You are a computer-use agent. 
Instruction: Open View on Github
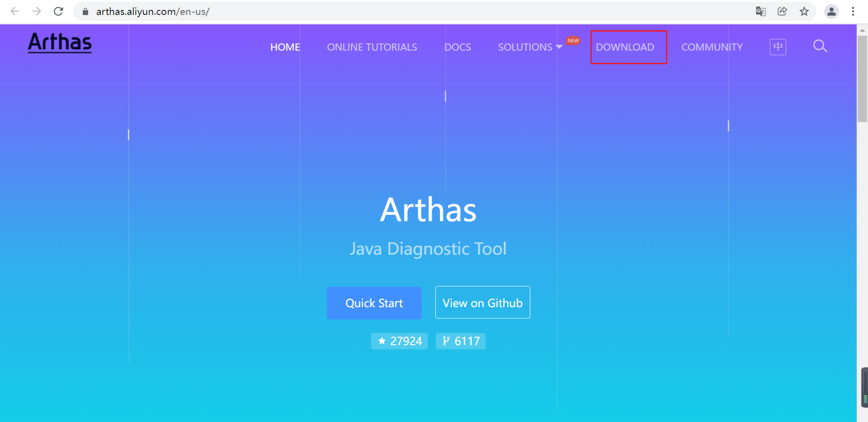click(482, 303)
